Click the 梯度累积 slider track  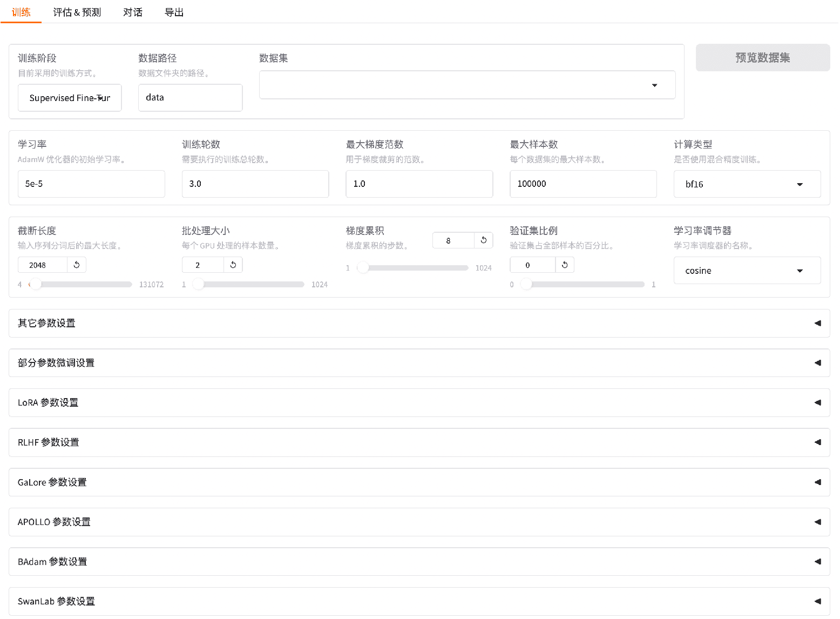point(416,268)
